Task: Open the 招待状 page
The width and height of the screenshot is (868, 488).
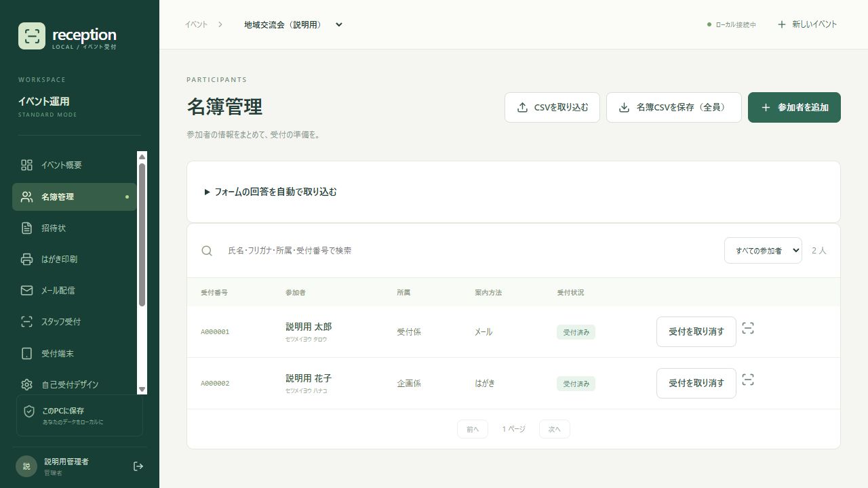Action: coord(75,228)
